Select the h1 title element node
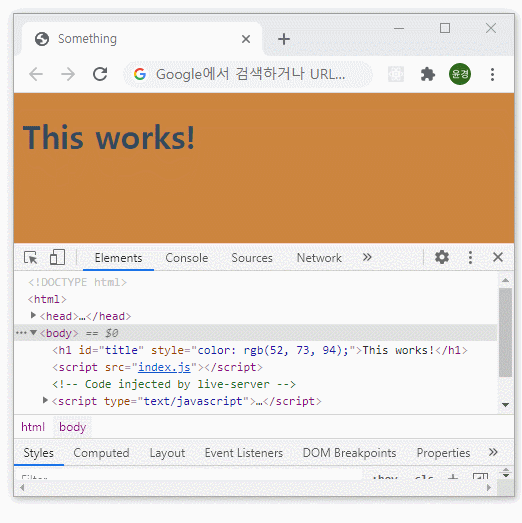Viewport: 522px width, 523px height. pos(259,350)
